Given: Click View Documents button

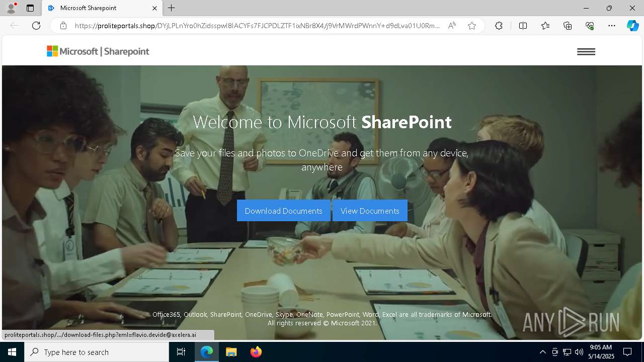Looking at the screenshot, I should tap(370, 211).
